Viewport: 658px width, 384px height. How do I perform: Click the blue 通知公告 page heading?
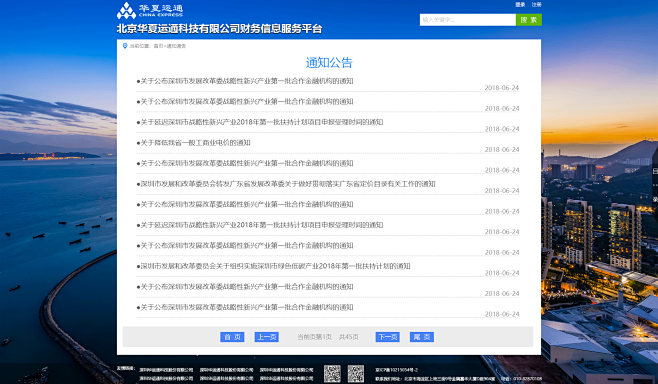click(x=329, y=63)
